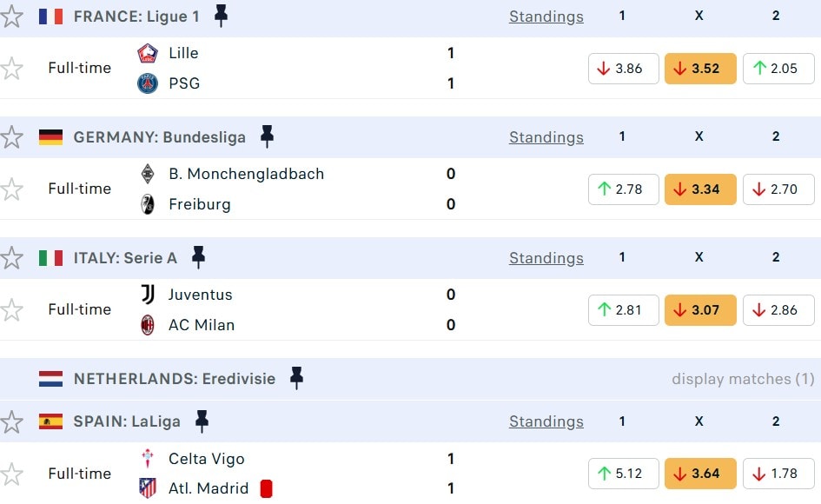The height and width of the screenshot is (504, 821).
Task: Click the Lille club crest
Action: [x=148, y=53]
